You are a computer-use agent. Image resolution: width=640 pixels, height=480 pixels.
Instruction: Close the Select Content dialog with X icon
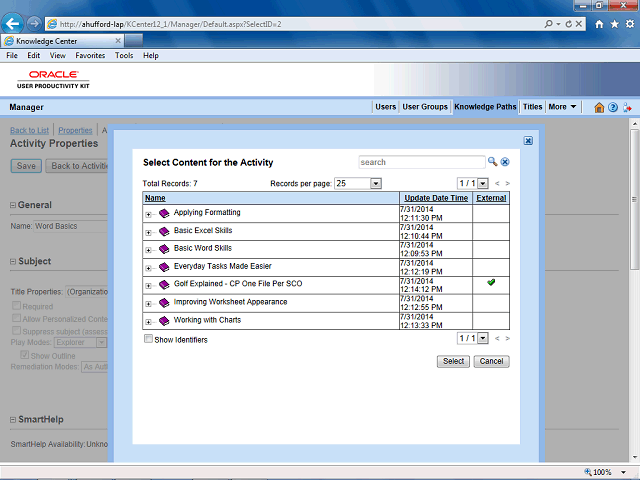tap(528, 141)
